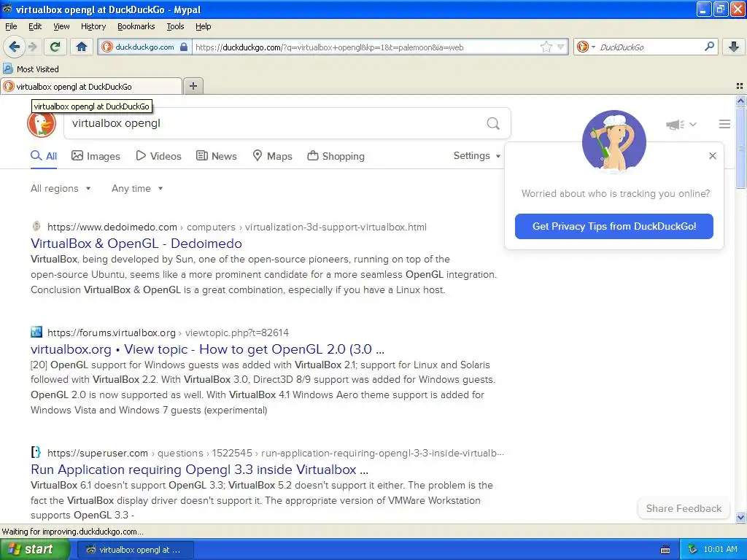Open the DuckDuckGo hamburger menu

[x=724, y=124]
